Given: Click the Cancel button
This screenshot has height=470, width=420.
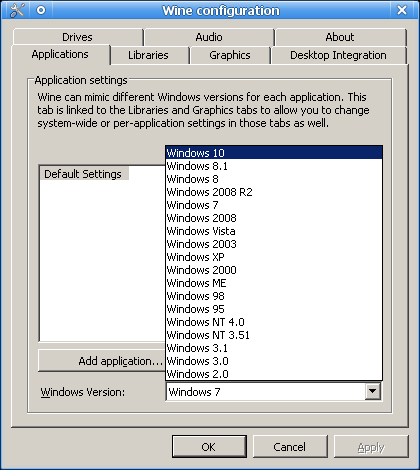Looking at the screenshot, I should click(290, 447).
